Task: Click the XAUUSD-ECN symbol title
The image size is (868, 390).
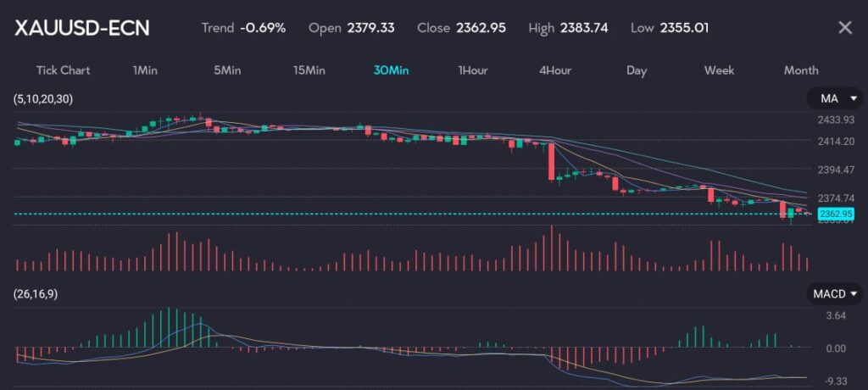Action: [x=82, y=28]
